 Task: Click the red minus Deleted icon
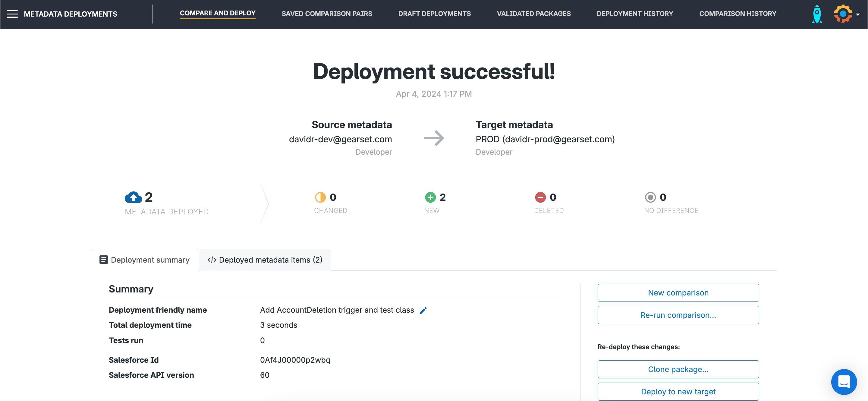pyautogui.click(x=540, y=197)
